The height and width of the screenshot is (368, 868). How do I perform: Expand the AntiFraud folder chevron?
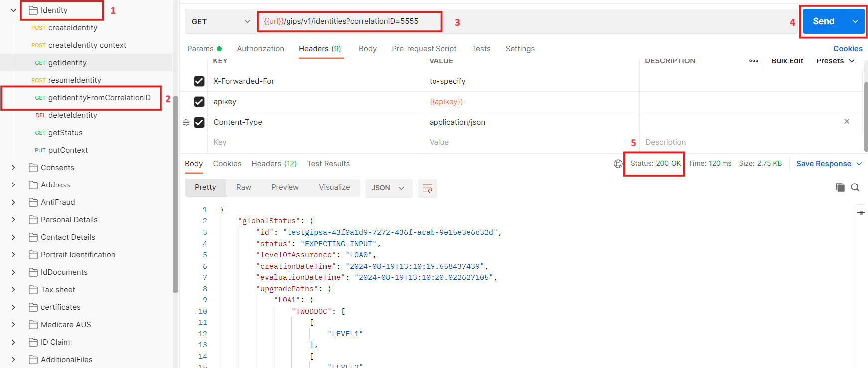[x=13, y=202]
